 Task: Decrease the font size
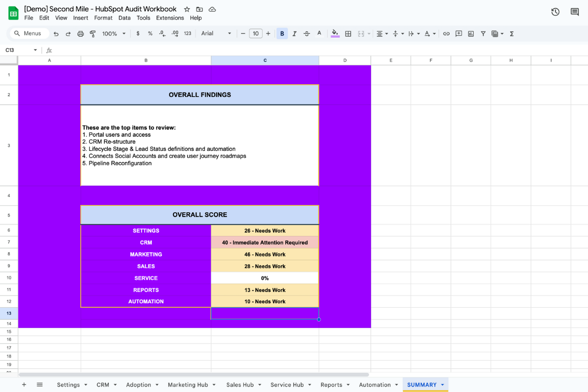pyautogui.click(x=243, y=34)
